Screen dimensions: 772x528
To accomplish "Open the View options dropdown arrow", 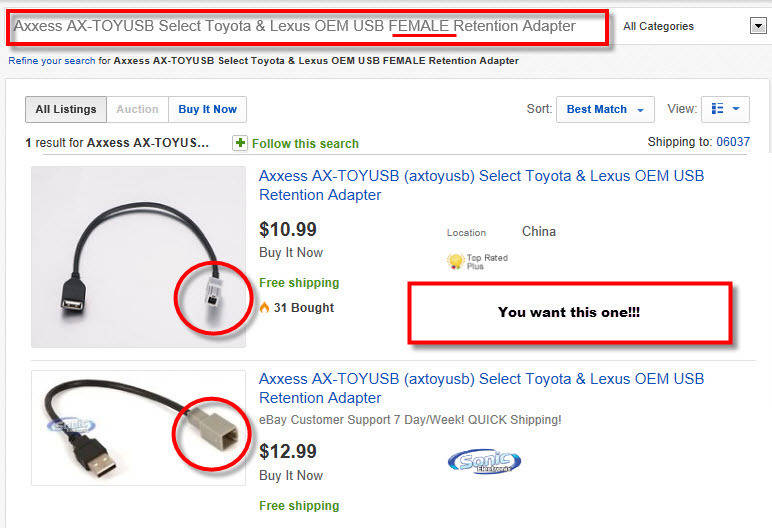I will 736,109.
